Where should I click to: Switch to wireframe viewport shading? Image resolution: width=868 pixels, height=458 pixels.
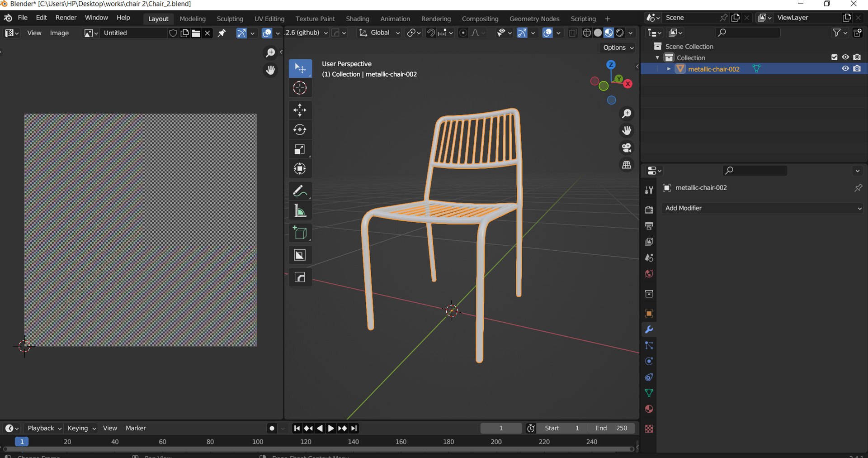(x=587, y=33)
